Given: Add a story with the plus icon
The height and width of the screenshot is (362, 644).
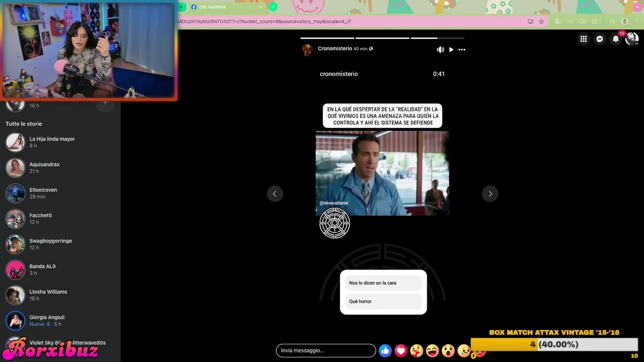Looking at the screenshot, I should pos(105,103).
